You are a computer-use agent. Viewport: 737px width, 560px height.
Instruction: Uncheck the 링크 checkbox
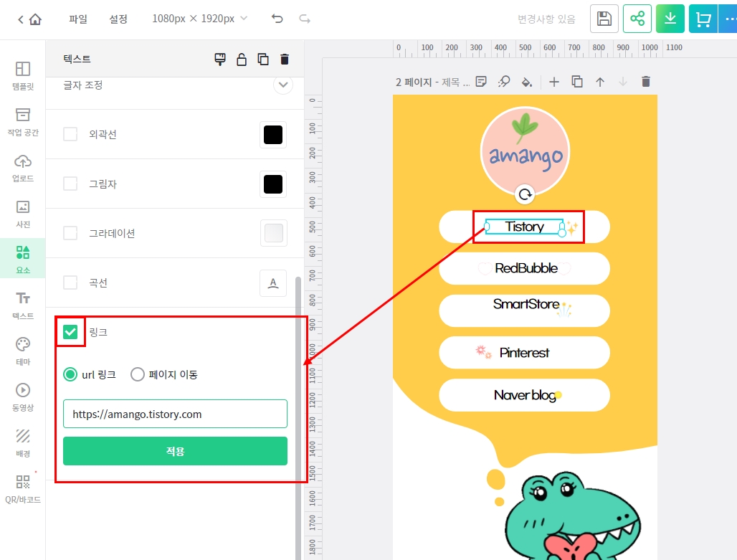pos(70,332)
